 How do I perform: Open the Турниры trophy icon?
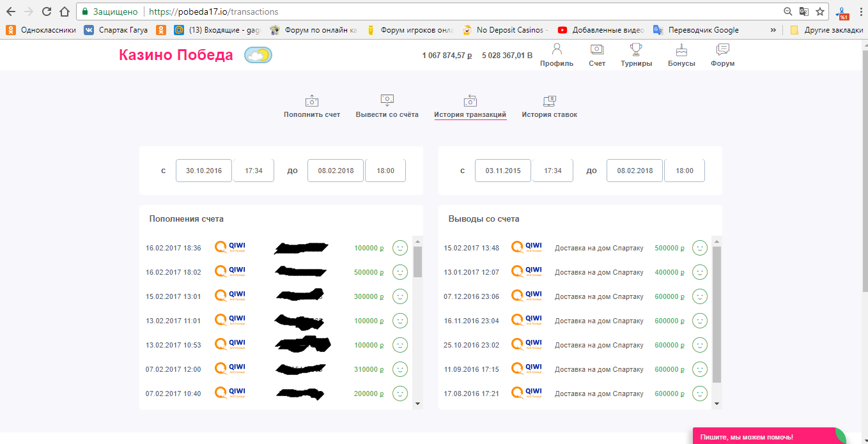tap(636, 50)
